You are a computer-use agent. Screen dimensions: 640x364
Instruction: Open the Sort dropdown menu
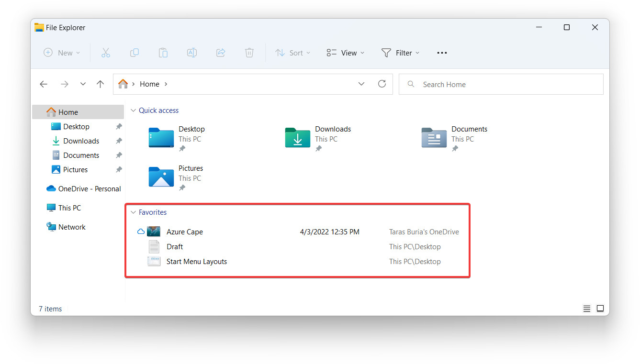click(292, 53)
